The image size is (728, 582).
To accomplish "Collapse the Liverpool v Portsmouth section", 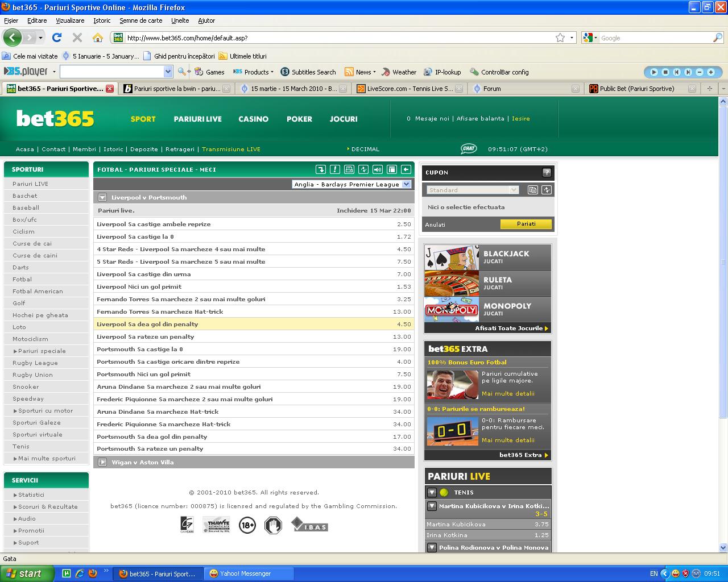I will 102,197.
